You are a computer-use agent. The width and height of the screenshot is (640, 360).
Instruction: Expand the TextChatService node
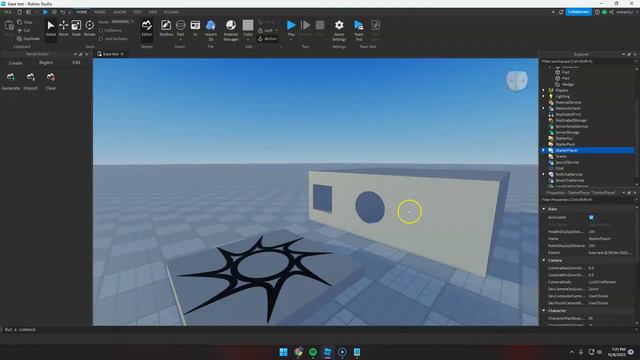(543, 174)
